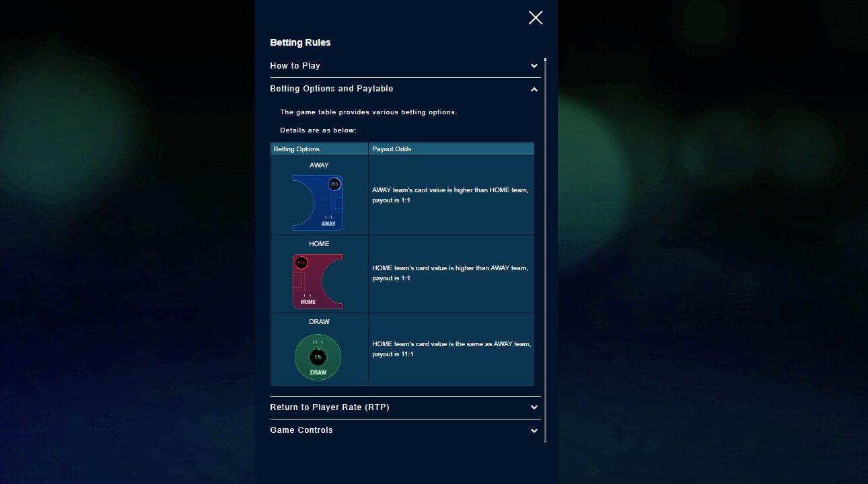Collapse Betting Options and Paytable chevron arrow
868x484 pixels.
click(x=534, y=89)
